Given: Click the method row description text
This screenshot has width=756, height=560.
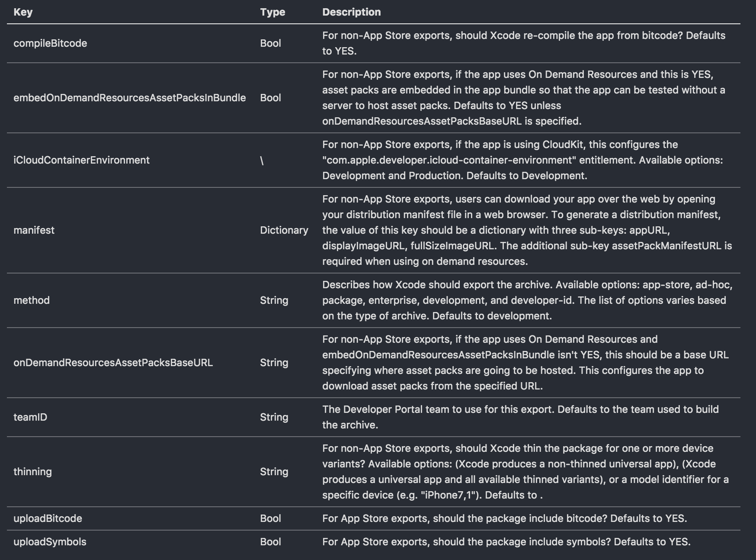Looking at the screenshot, I should coord(527,300).
